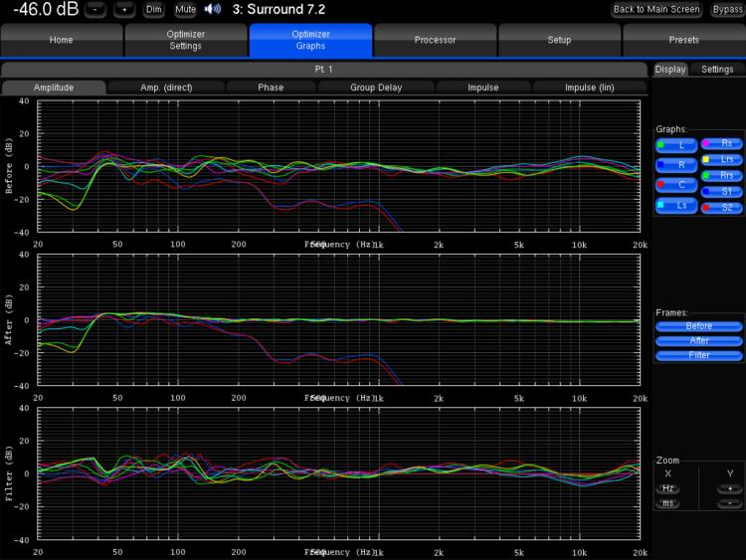Toggle the Before frame display

699,326
